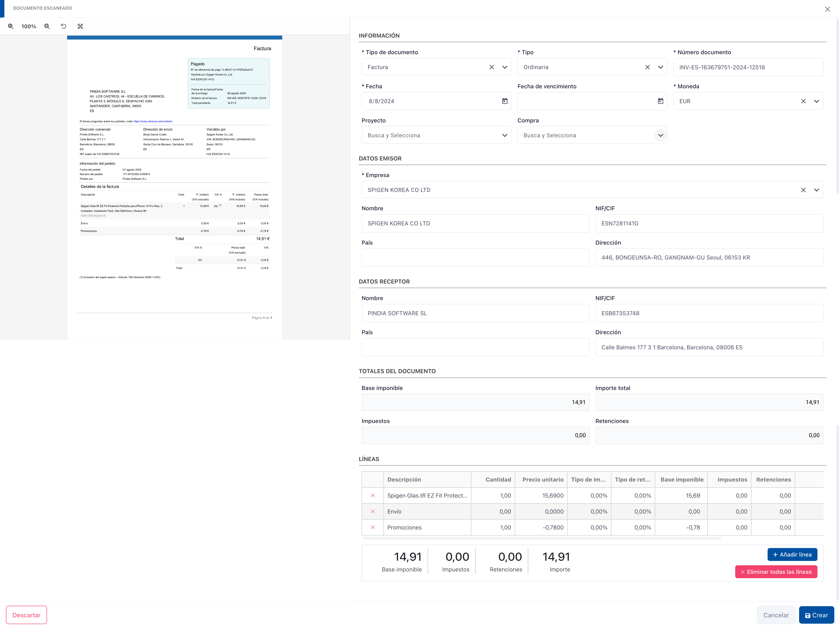Screen dimensions: 840x630
Task: Open the Fecha calendar picker
Action: pos(505,101)
